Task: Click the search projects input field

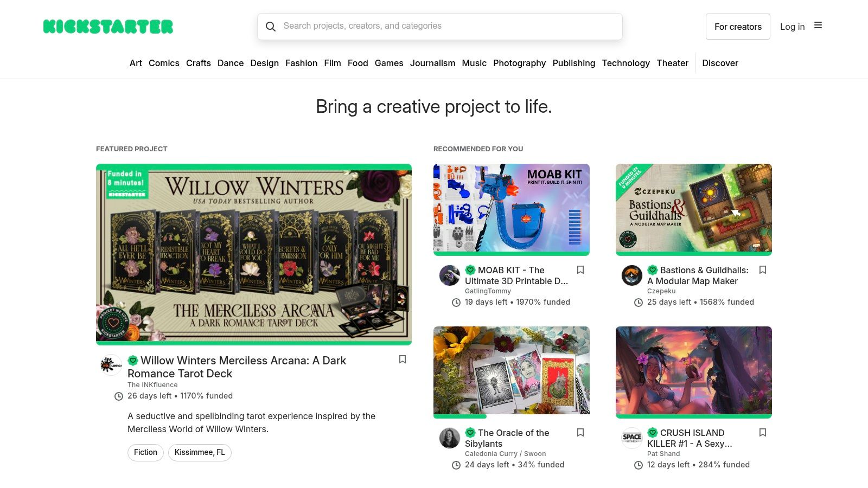Action: click(439, 26)
